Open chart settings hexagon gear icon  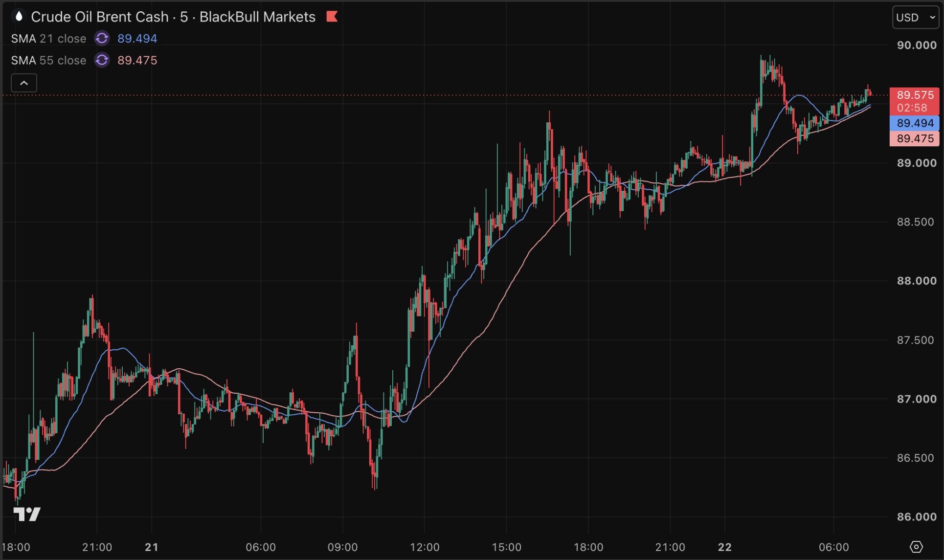tap(916, 546)
